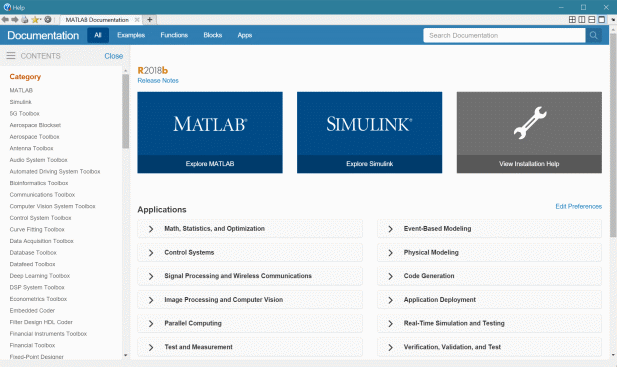Click the search magnifier button
The image size is (617, 367).
tap(593, 35)
